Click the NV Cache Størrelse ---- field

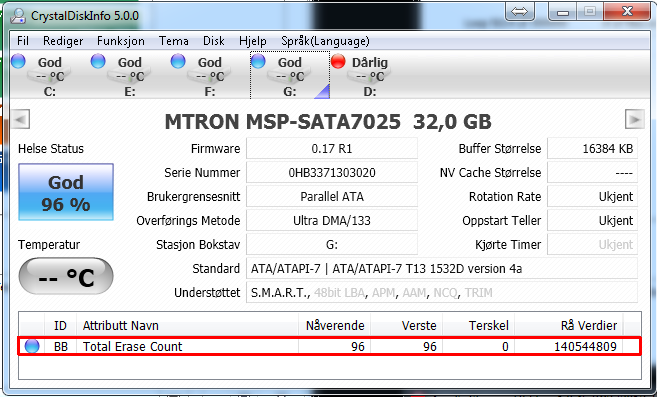point(592,172)
